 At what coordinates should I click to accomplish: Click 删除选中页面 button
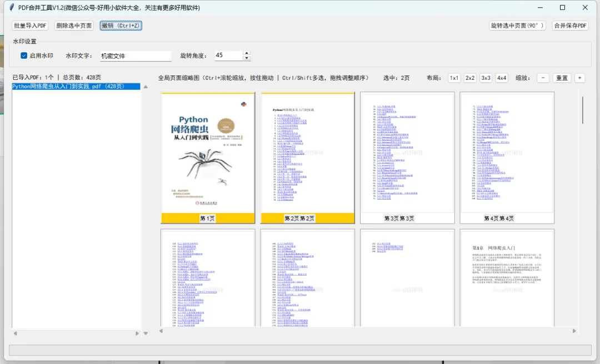[x=74, y=26]
